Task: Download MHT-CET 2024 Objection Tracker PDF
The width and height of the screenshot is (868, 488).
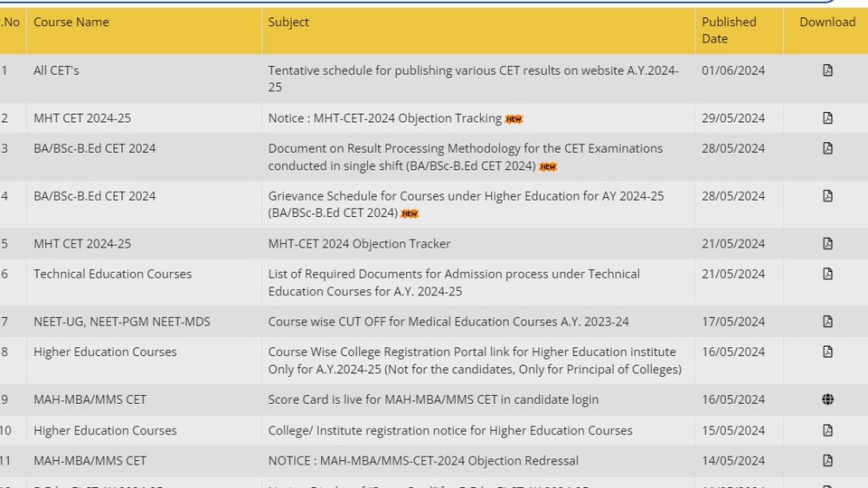Action: 827,243
